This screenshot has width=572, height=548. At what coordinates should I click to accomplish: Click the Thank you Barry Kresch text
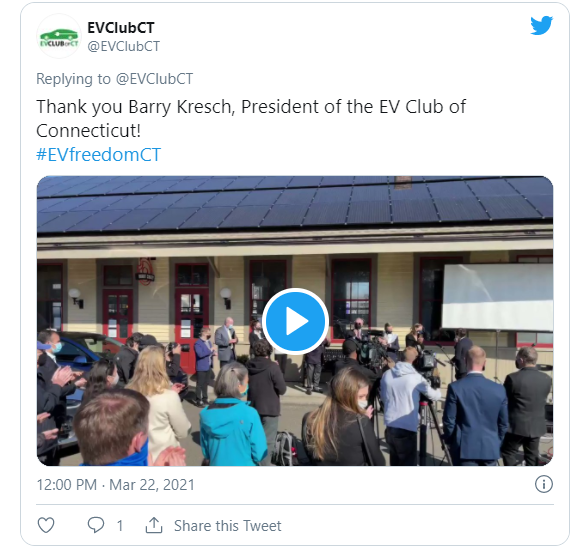[134, 107]
